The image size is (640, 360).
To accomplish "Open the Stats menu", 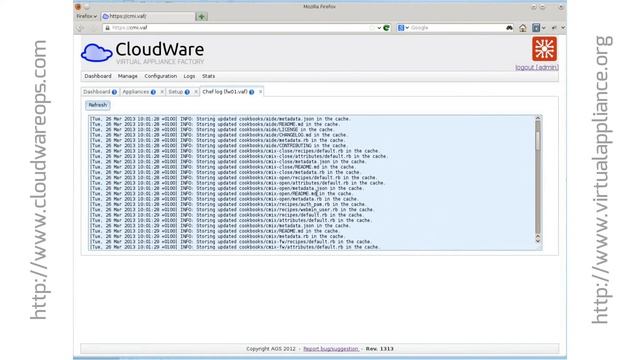I will pyautogui.click(x=208, y=76).
